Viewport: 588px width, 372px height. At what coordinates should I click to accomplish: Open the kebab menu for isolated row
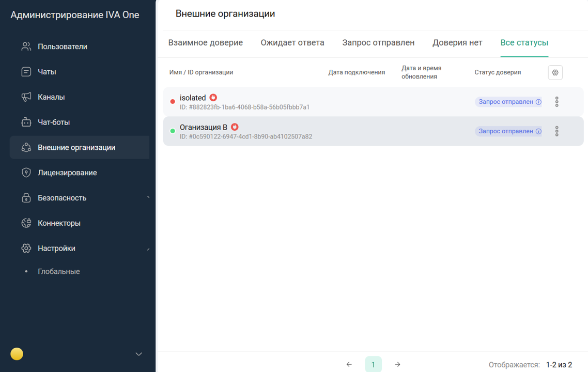556,102
